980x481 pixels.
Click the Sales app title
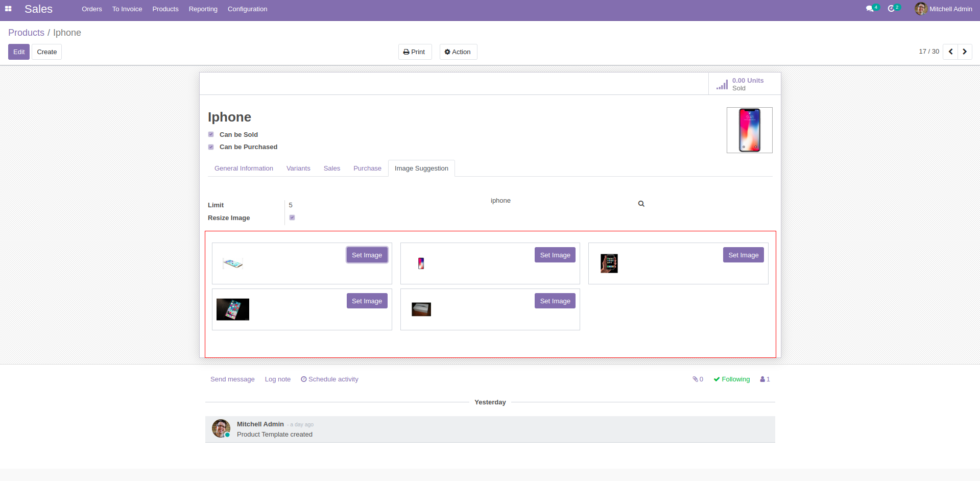39,9
